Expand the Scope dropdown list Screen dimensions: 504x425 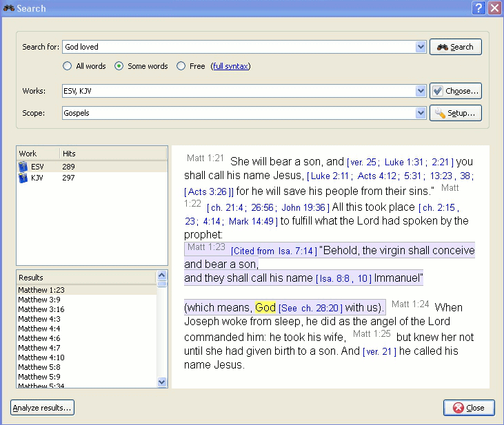click(421, 113)
